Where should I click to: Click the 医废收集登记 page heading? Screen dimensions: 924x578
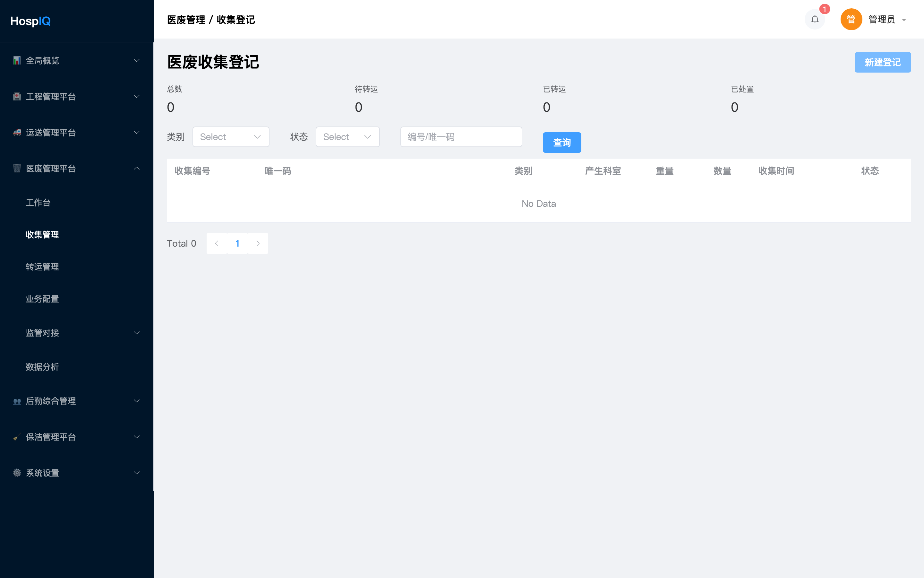[213, 62]
